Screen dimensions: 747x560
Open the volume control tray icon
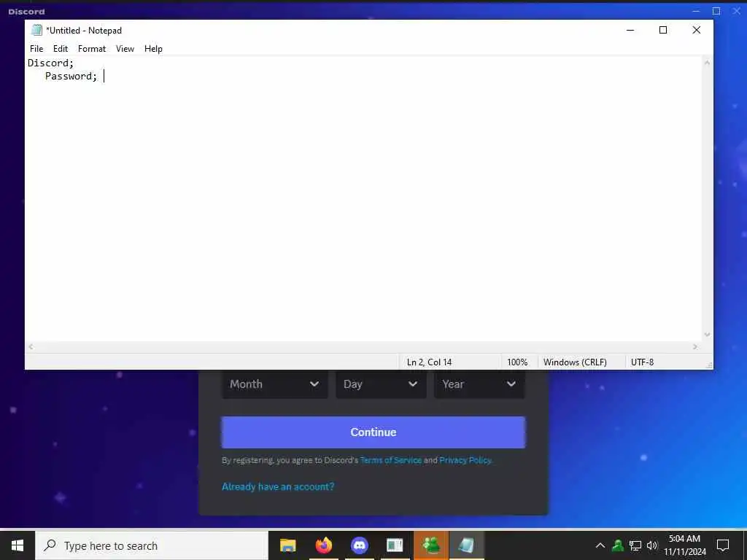(x=652, y=545)
